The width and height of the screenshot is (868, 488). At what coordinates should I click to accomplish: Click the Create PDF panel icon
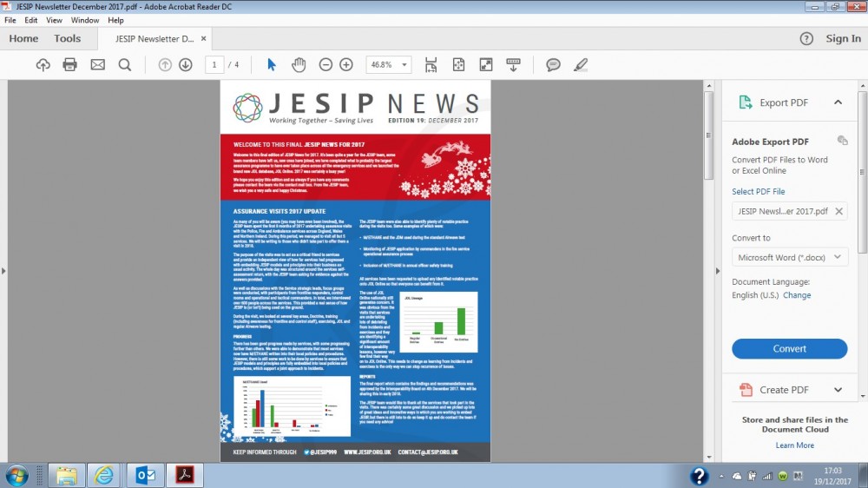tap(745, 390)
